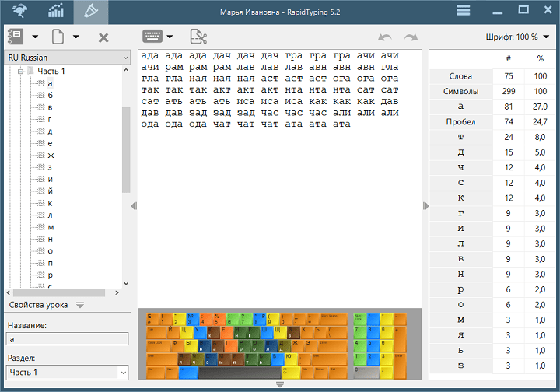Click the redo arrow
This screenshot has width=560, height=392.
[x=411, y=37]
